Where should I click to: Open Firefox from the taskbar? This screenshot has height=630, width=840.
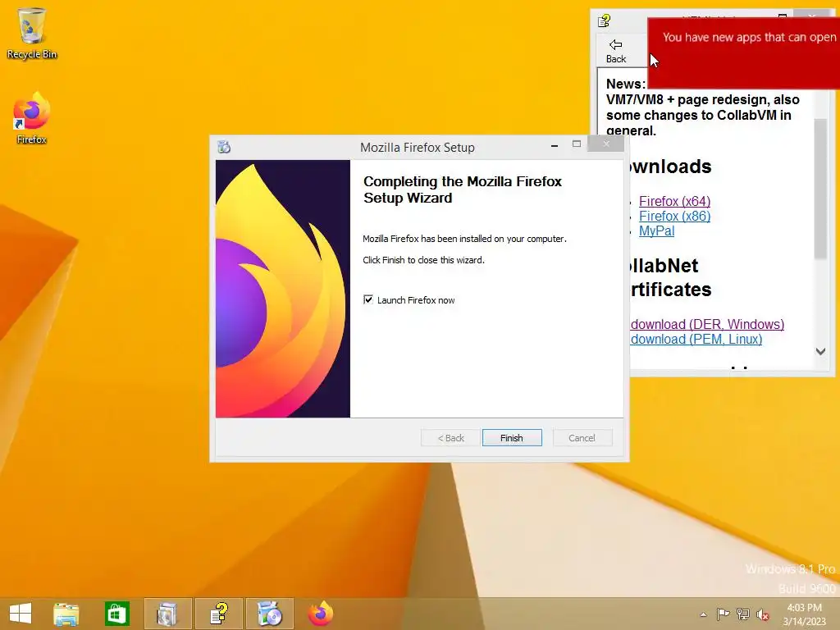pos(321,614)
